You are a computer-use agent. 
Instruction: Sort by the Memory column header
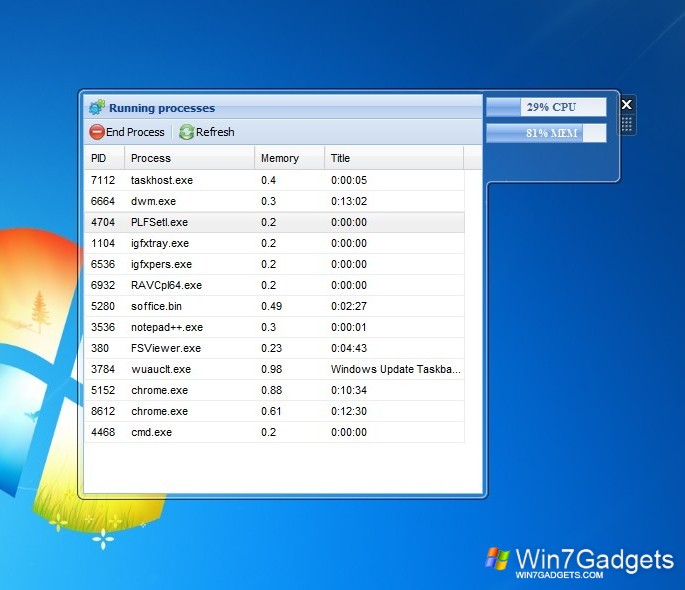pos(290,158)
